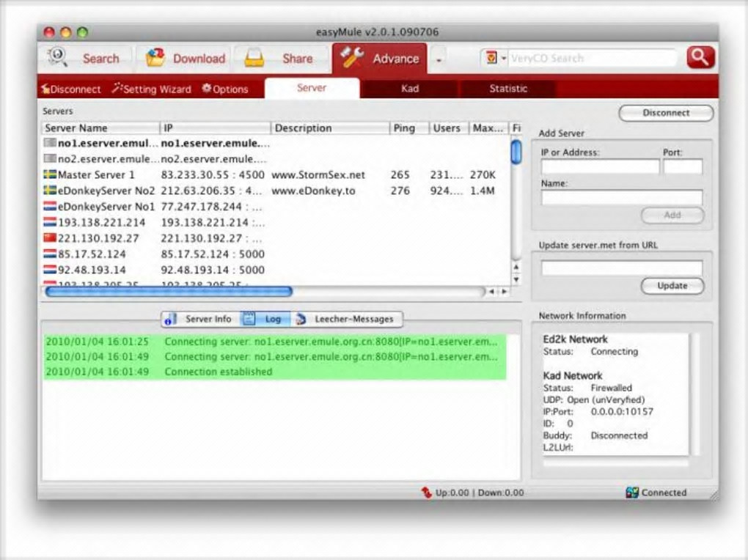Click the Kad IP:Port value 0.0.0.0:10157
This screenshot has width=748, height=560.
pos(622,412)
